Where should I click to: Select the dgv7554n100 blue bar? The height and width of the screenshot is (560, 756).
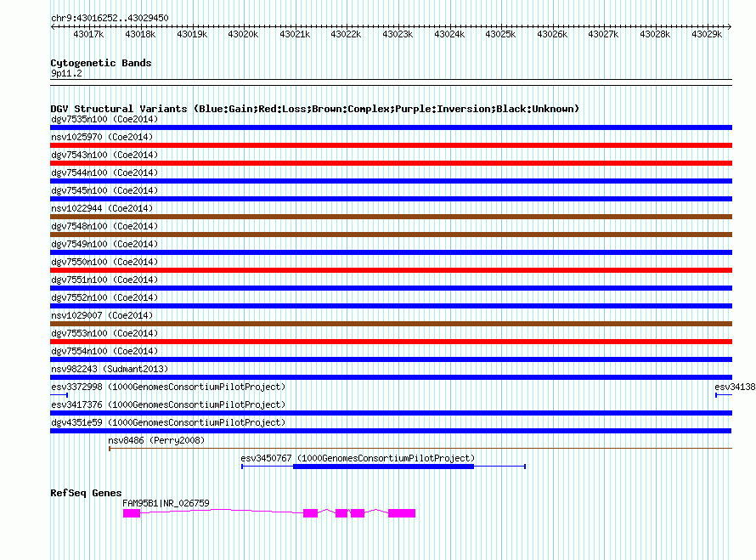391,359
